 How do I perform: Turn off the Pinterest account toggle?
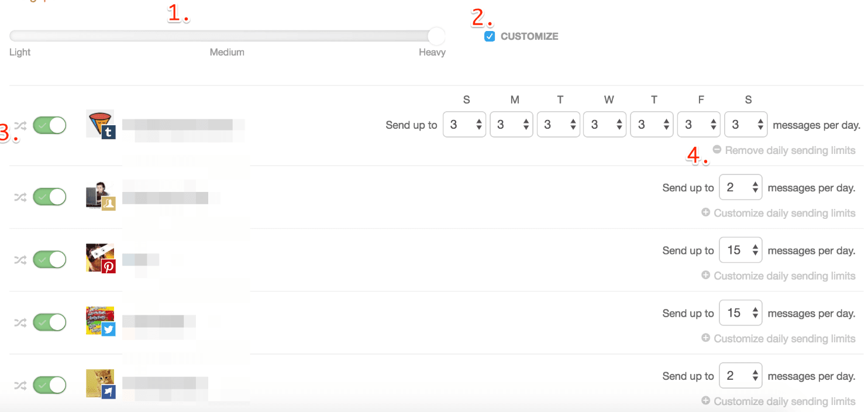(50, 259)
